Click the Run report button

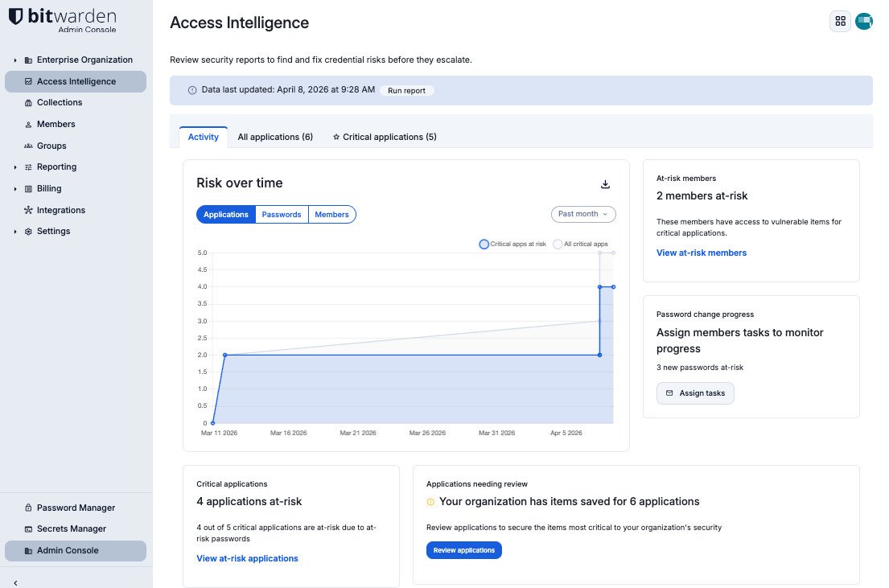point(406,90)
